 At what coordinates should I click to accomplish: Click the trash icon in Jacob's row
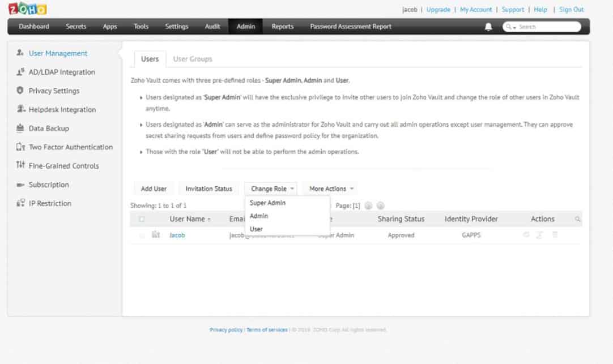click(555, 235)
